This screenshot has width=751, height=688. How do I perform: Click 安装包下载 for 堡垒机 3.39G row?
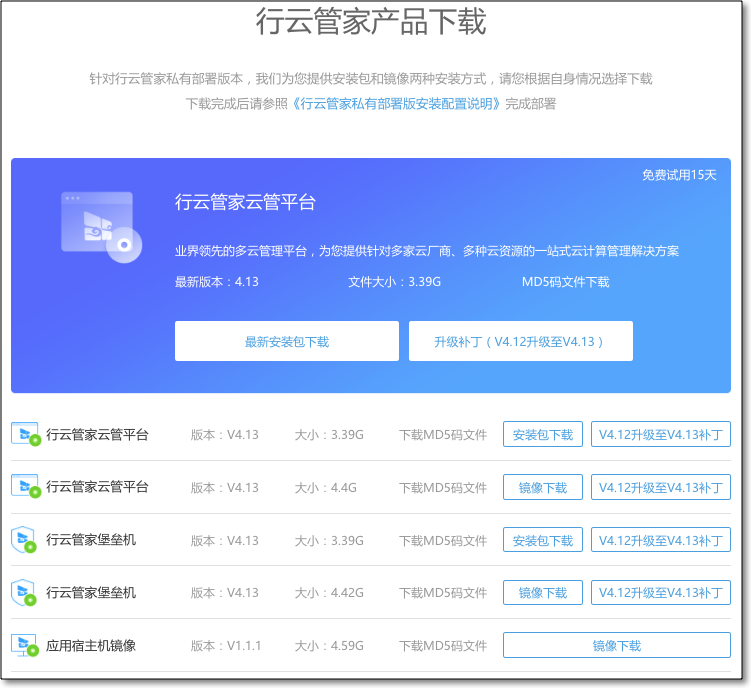pos(543,540)
